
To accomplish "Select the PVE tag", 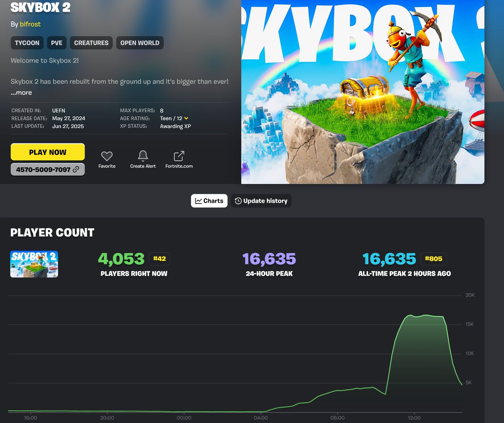I will pos(57,42).
